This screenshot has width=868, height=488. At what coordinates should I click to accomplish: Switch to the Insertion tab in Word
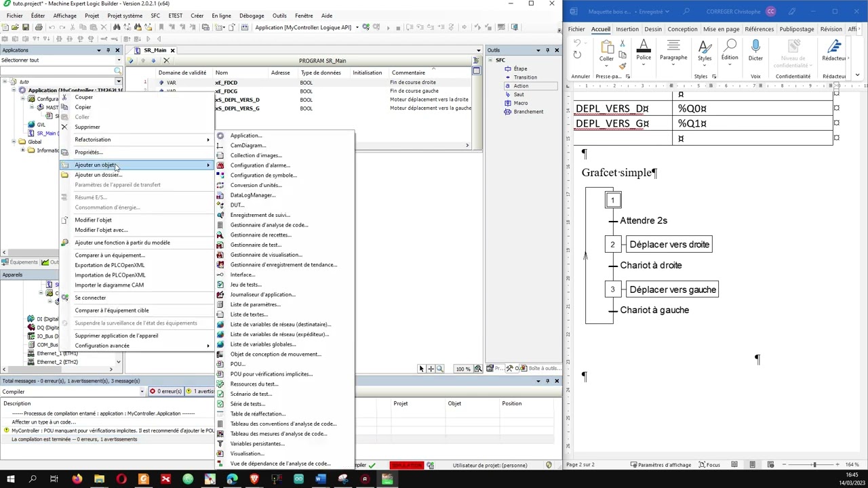627,29
